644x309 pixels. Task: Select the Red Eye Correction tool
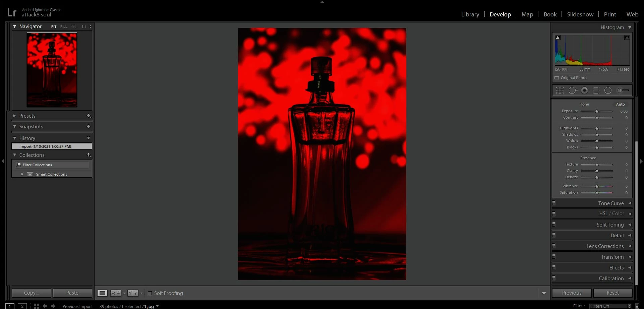pyautogui.click(x=585, y=90)
